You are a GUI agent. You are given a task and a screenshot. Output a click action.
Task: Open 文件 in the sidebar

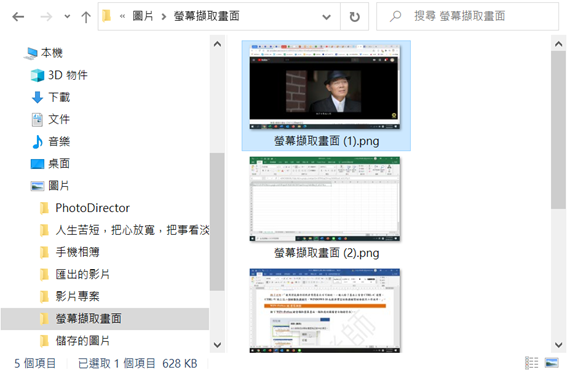click(x=59, y=119)
